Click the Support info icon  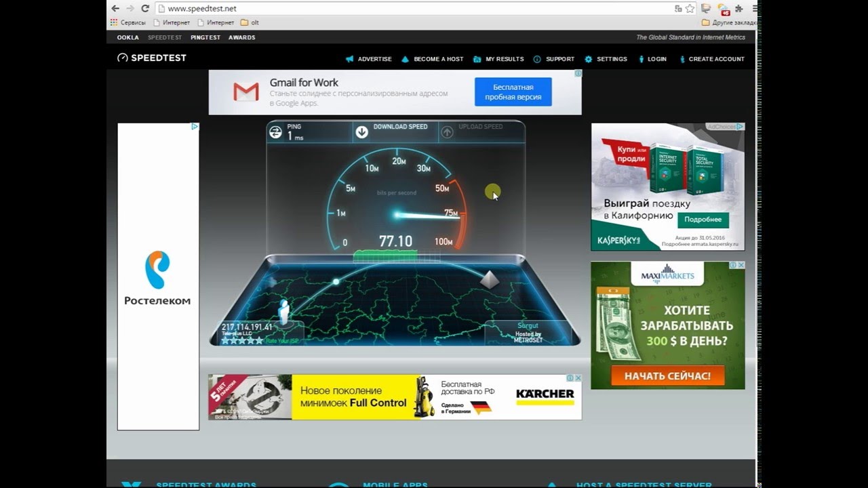pyautogui.click(x=537, y=59)
